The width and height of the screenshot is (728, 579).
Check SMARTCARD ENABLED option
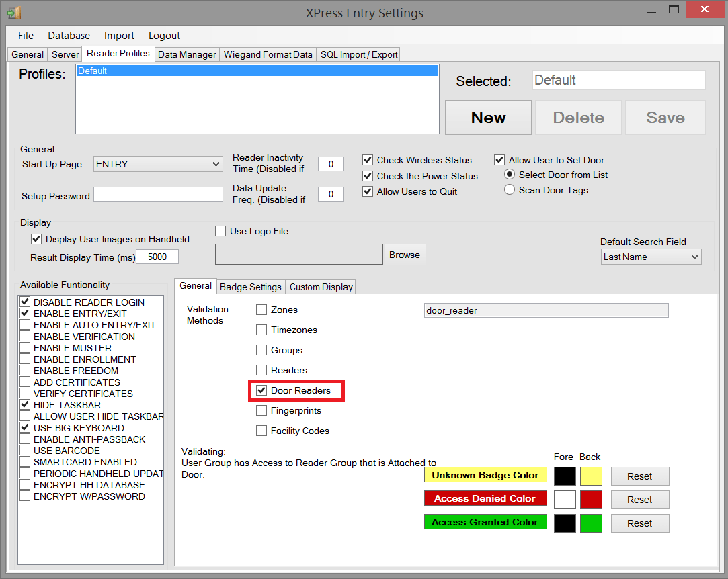[x=25, y=462]
